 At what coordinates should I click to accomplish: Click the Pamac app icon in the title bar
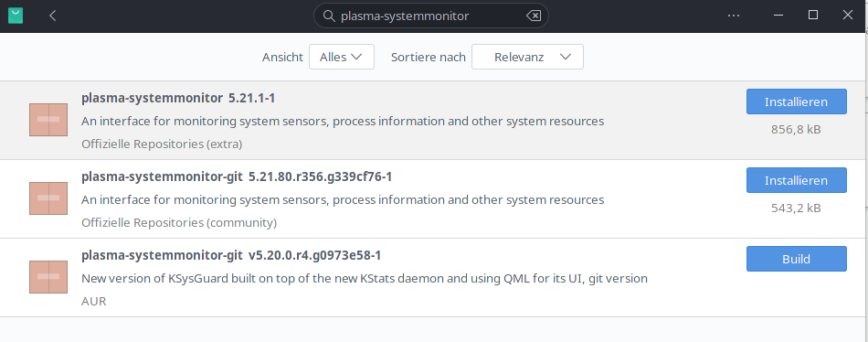click(16, 16)
